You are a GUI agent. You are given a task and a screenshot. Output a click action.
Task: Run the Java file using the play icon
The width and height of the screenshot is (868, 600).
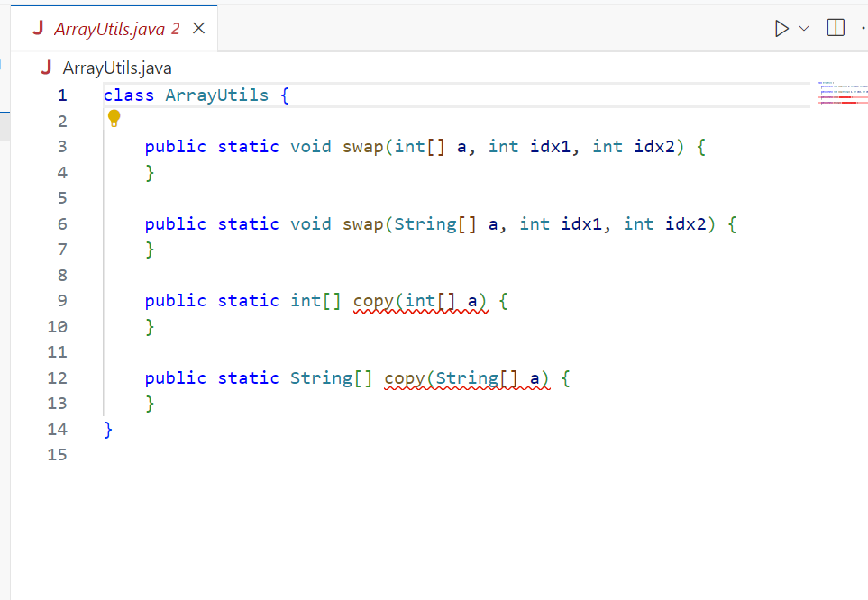point(781,27)
